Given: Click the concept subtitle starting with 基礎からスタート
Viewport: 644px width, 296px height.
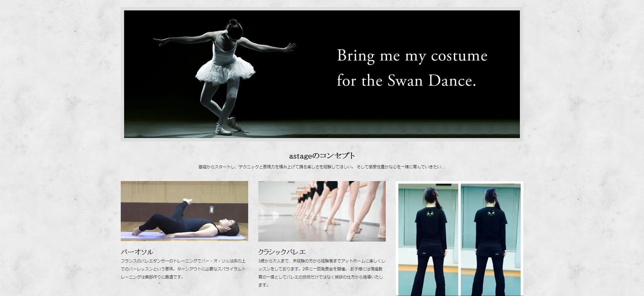Looking at the screenshot, I should [322, 167].
